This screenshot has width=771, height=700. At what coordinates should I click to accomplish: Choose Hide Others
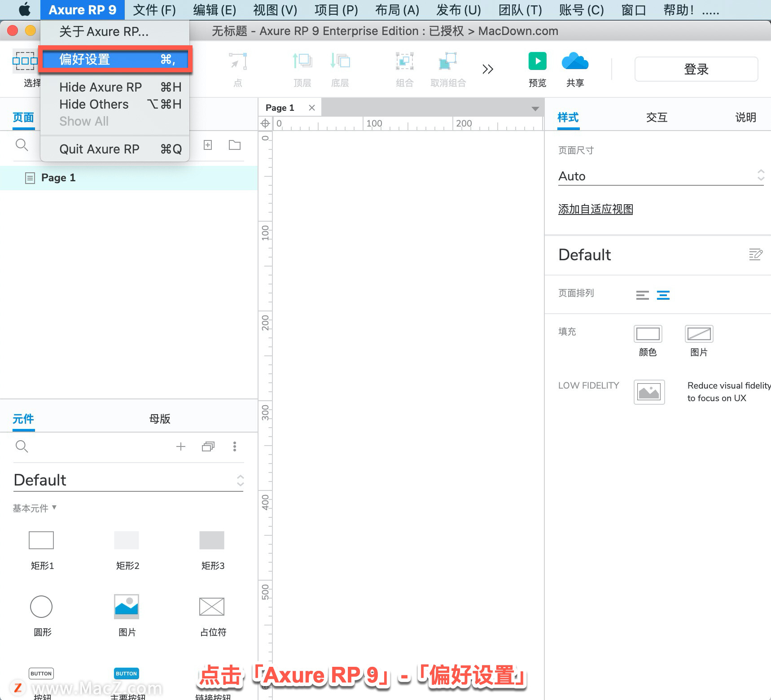pos(116,104)
